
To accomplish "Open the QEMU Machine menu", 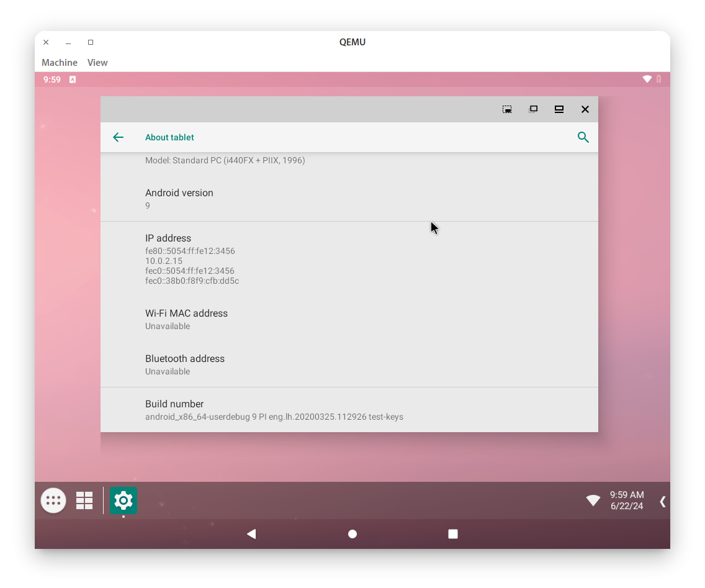I will click(x=60, y=63).
